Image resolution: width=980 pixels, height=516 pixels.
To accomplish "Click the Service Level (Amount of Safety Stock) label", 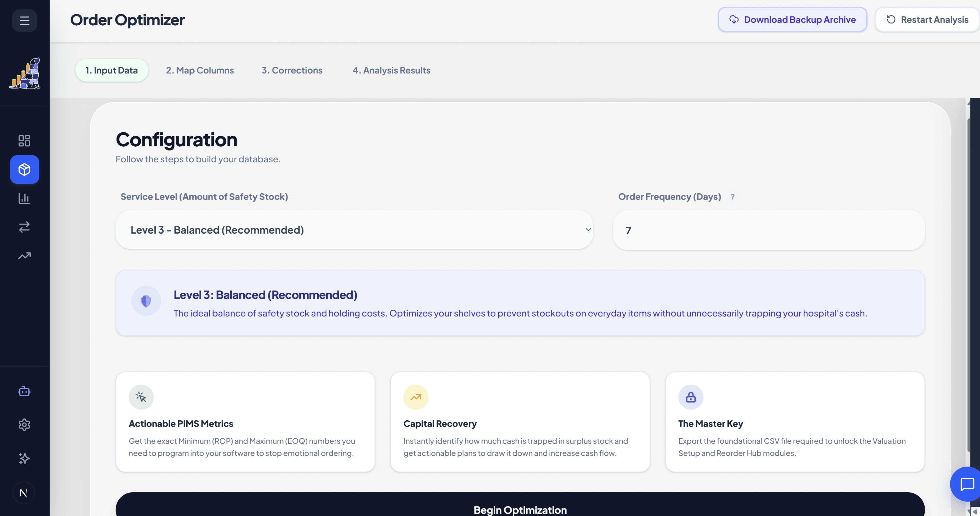I will point(204,197).
